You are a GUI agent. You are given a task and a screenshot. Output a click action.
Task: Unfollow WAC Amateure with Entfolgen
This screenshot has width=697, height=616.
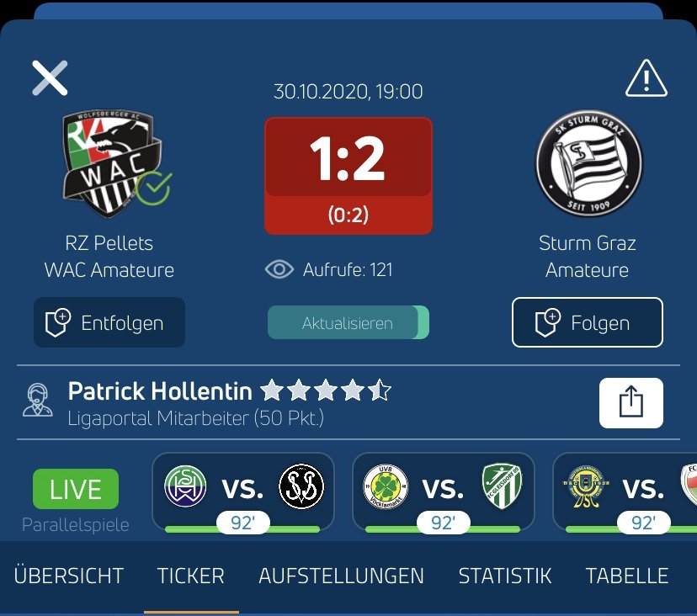[x=109, y=322]
